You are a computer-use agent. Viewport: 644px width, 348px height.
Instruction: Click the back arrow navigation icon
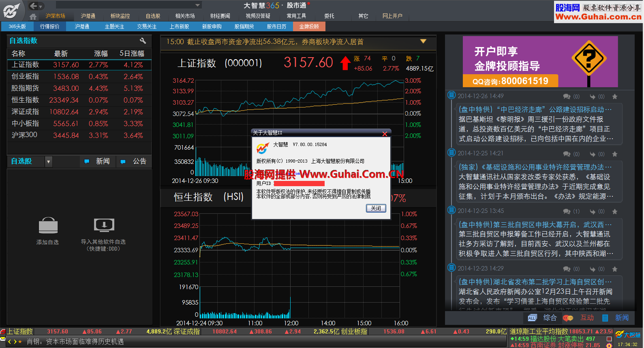tap(34, 6)
